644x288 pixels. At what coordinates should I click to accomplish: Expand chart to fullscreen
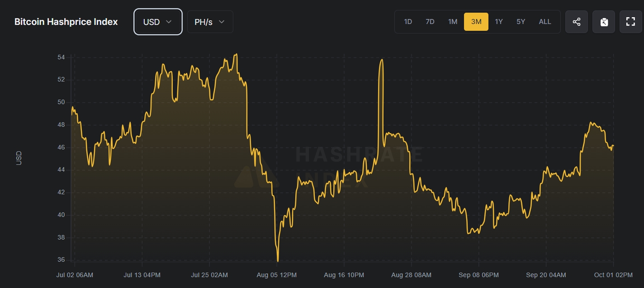(631, 22)
